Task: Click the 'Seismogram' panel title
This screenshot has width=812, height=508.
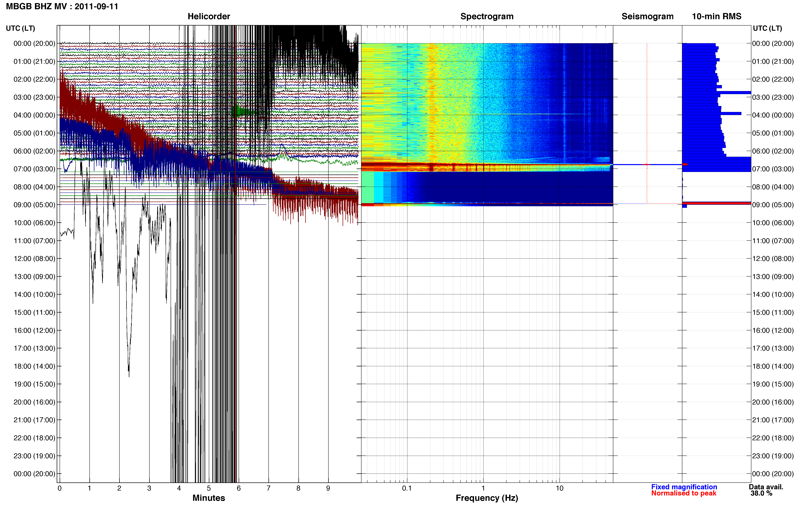Action: tap(648, 16)
